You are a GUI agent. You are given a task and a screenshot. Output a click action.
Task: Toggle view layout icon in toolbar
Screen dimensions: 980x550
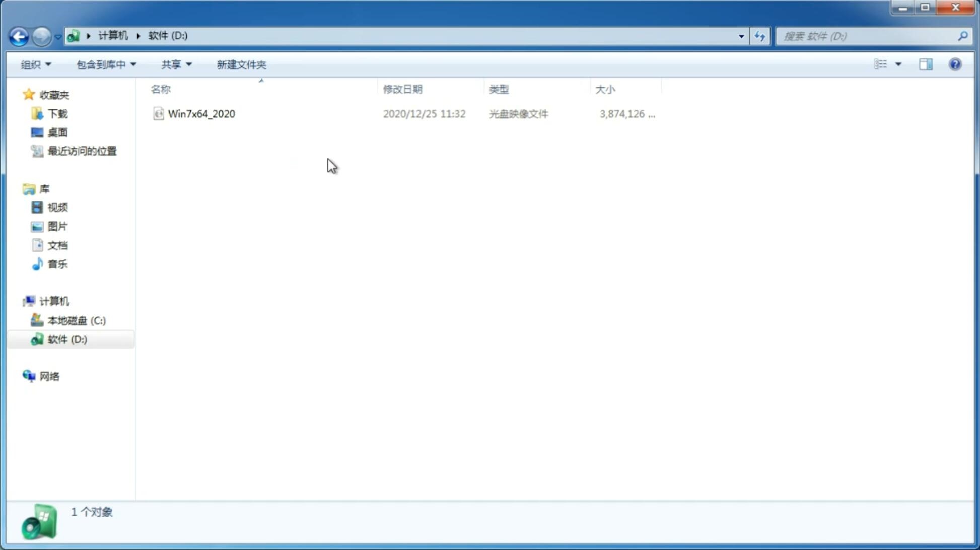pyautogui.click(x=926, y=64)
